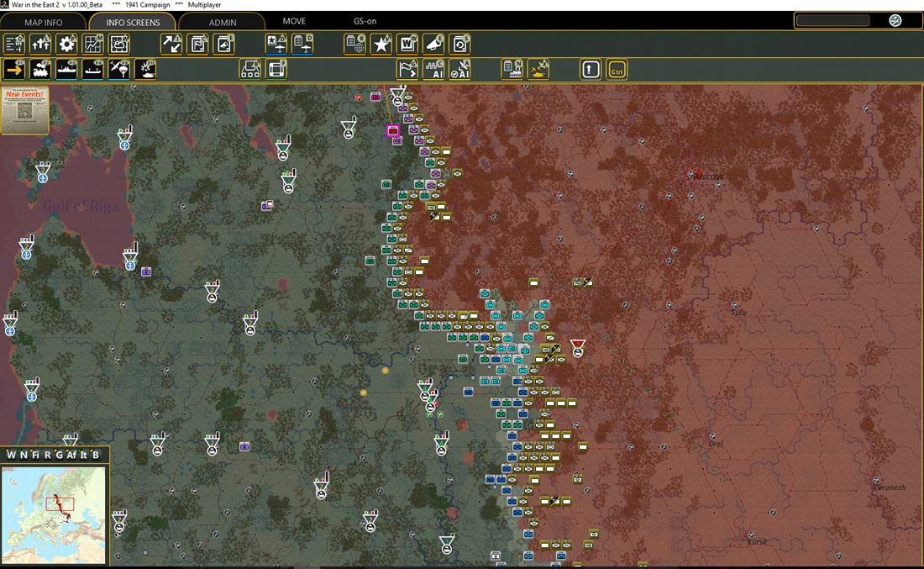Open the New Events newspaper thumbnail
The image size is (924, 569).
pyautogui.click(x=24, y=110)
